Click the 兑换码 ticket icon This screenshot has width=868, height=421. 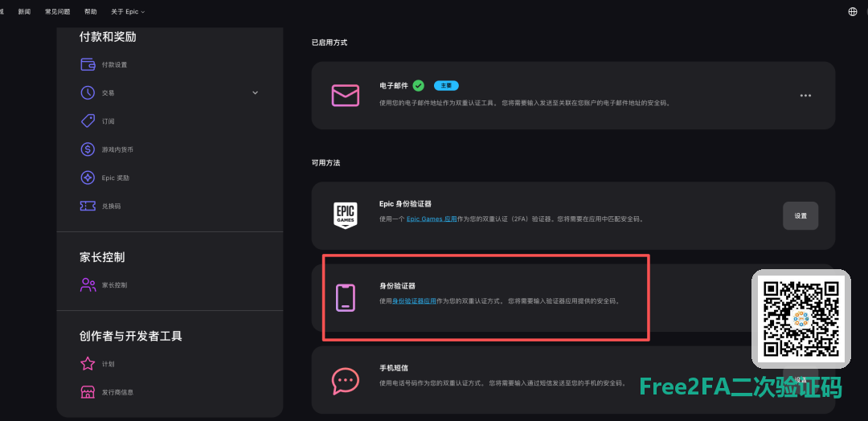88,206
